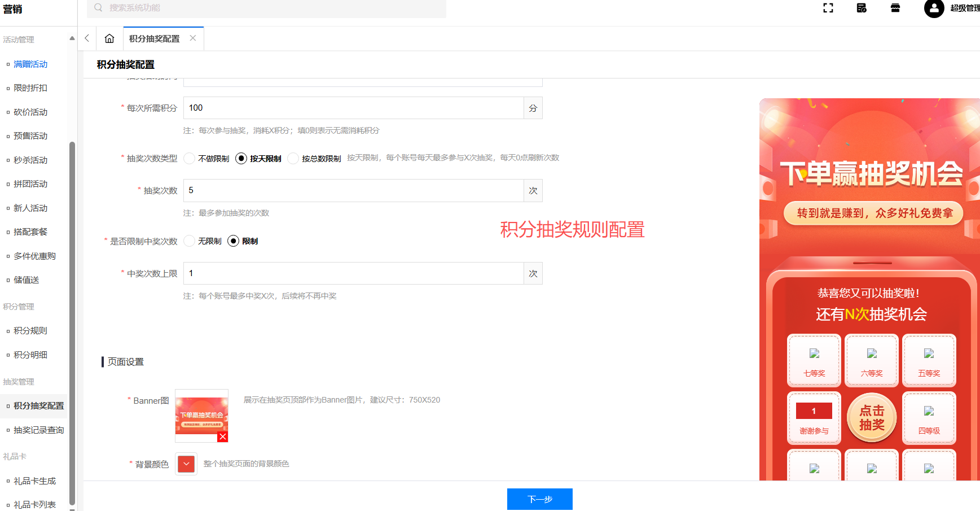
Task: Open 满赠活动 in sidebar
Action: 30,64
